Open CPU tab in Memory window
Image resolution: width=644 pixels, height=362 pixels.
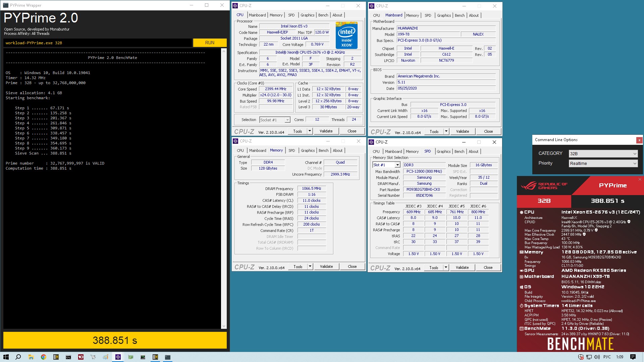tap(240, 150)
